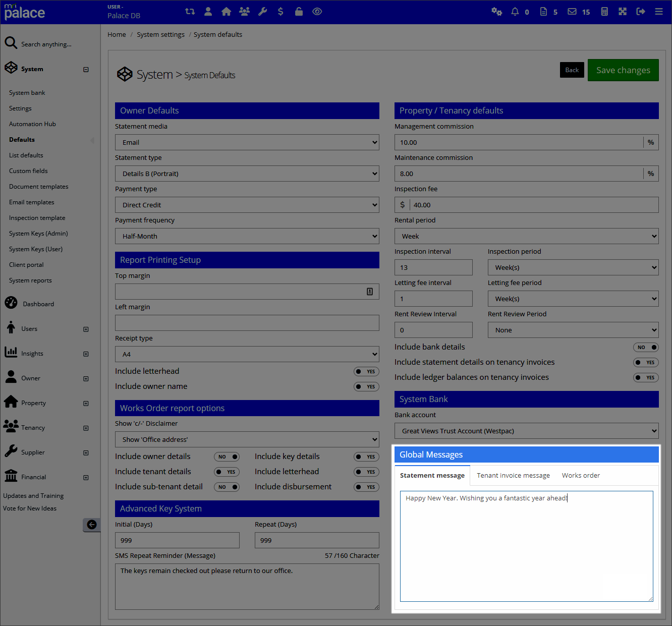Switch to Works order tab
672x626 pixels.
pyautogui.click(x=581, y=475)
